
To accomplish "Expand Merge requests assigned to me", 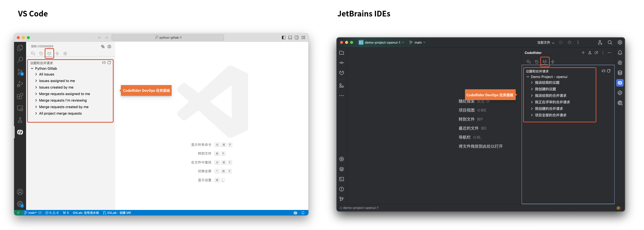I will pos(36,94).
